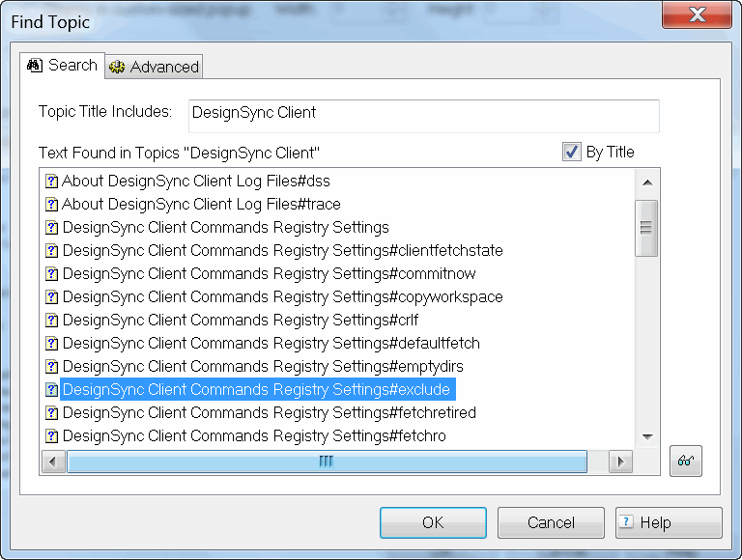Click the Cancel button

tap(551, 522)
